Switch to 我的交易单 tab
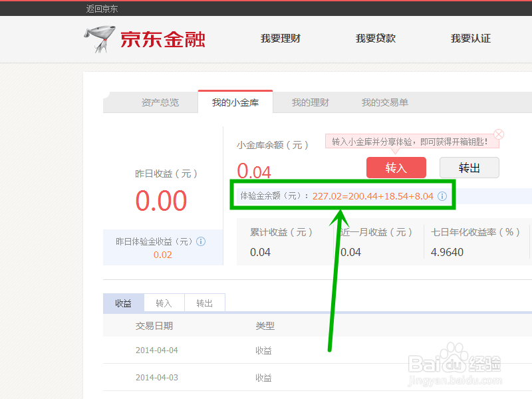 (x=385, y=102)
